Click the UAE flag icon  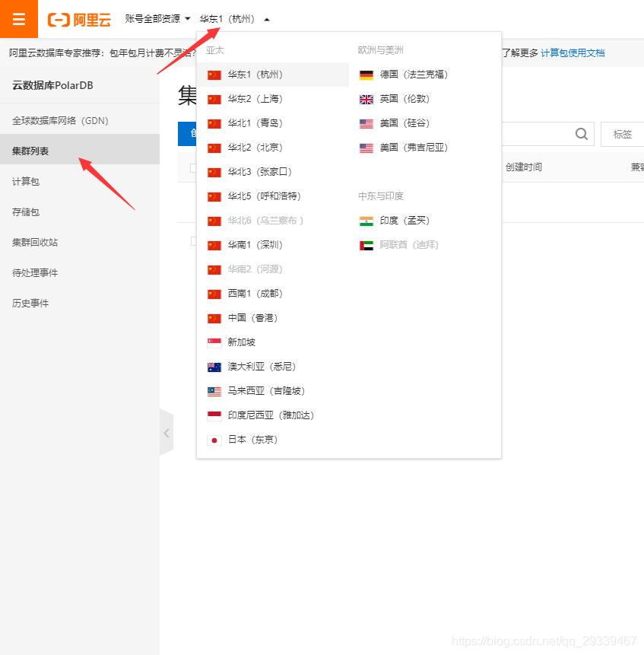366,245
